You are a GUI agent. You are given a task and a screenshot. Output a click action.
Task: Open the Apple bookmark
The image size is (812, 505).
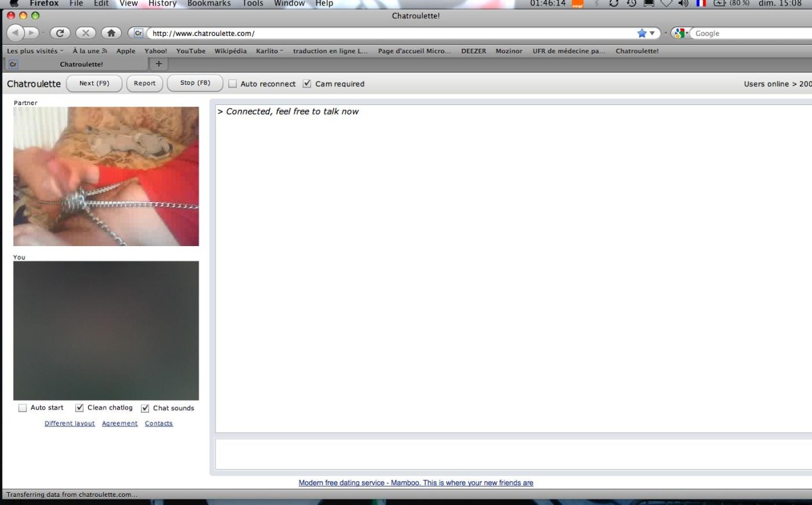[x=126, y=51]
